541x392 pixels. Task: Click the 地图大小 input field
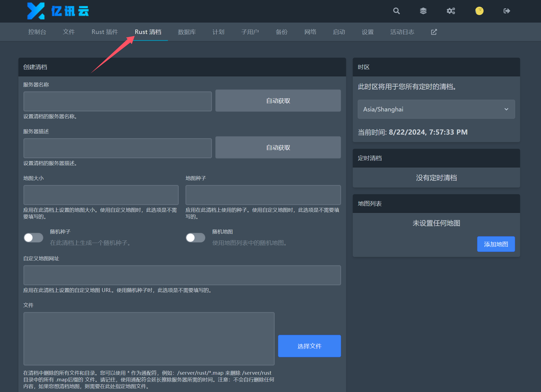pyautogui.click(x=101, y=195)
